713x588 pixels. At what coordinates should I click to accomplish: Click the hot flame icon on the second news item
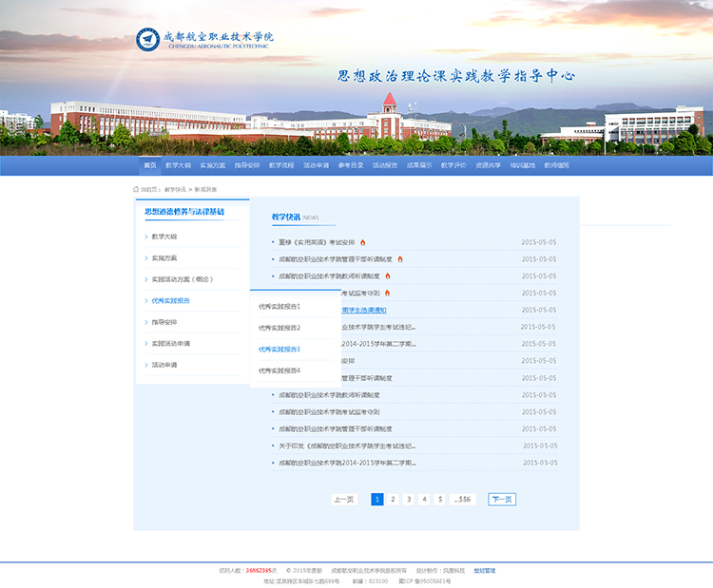[x=400, y=259]
